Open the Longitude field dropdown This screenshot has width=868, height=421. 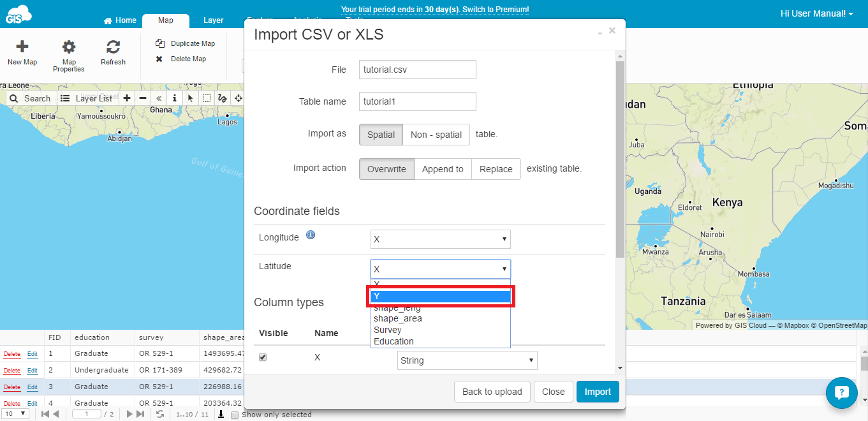(440, 239)
